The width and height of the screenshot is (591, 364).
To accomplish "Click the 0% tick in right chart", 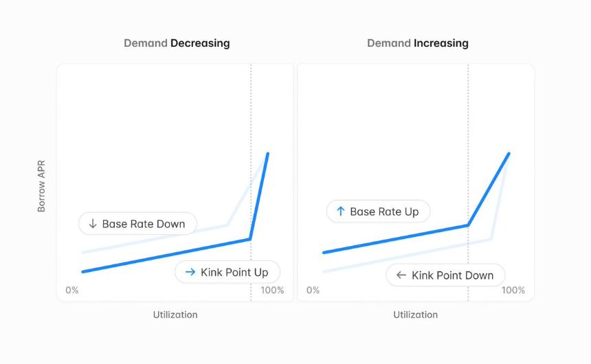I will (x=313, y=290).
